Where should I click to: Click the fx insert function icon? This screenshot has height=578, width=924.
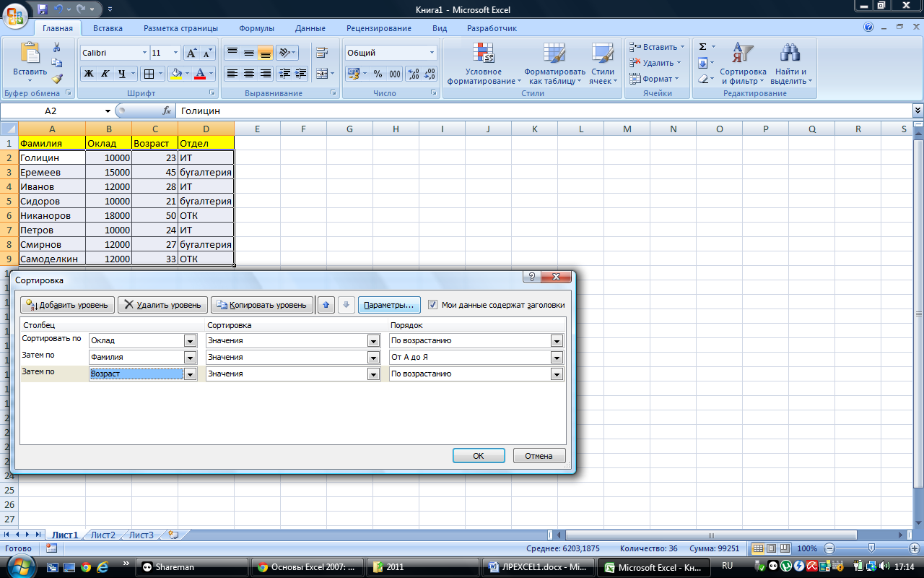(167, 111)
